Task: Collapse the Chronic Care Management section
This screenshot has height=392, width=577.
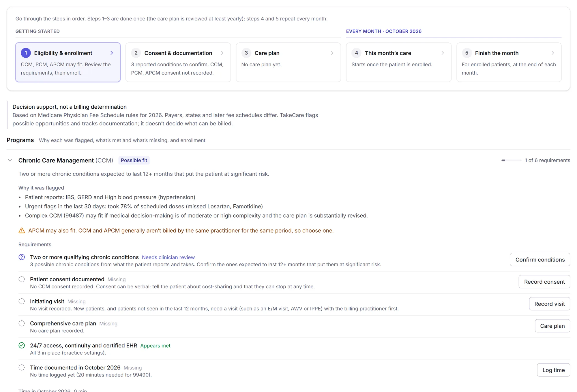Action: pos(10,160)
